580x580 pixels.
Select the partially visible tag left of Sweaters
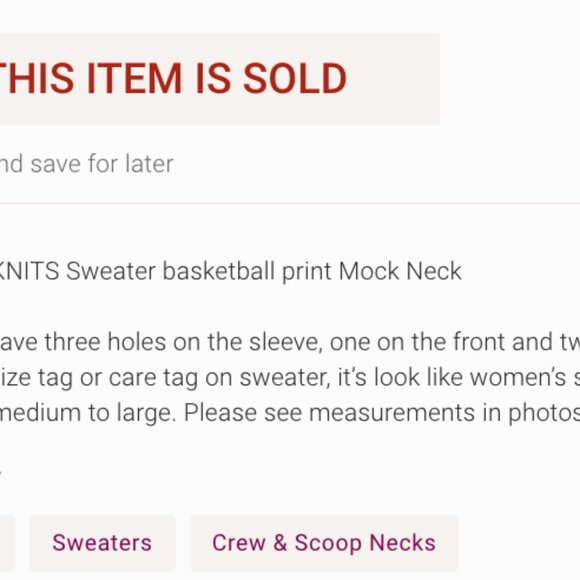[7, 543]
